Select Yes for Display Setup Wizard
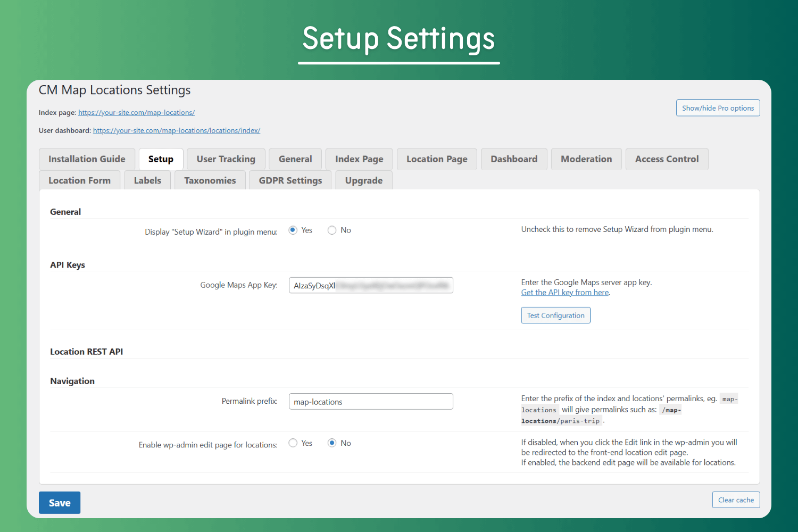Image resolution: width=798 pixels, height=532 pixels. coord(293,230)
